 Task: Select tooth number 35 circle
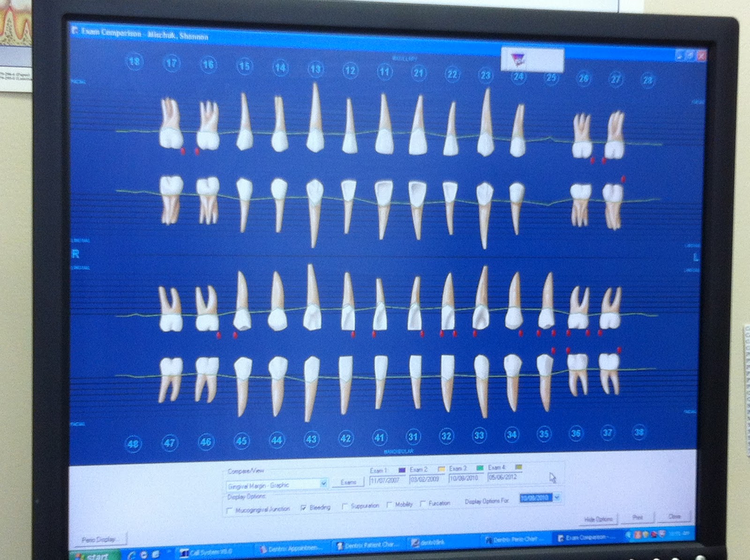point(544,434)
